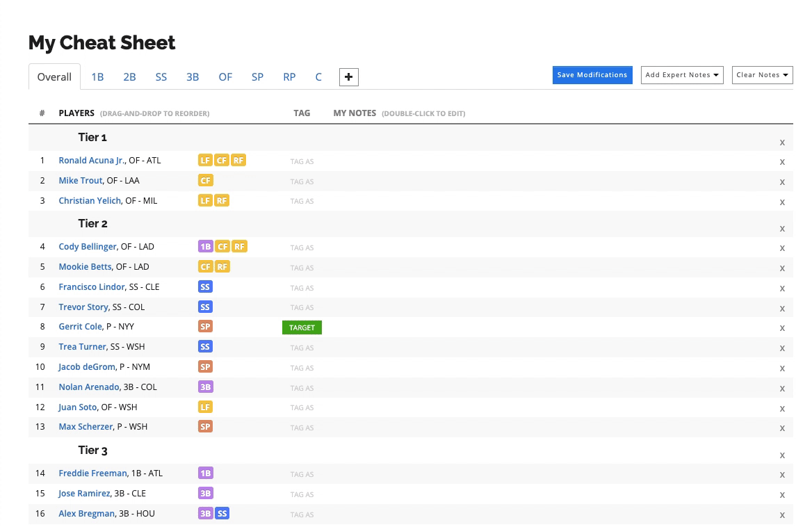Remove Gerrit Cole using the X

(782, 328)
